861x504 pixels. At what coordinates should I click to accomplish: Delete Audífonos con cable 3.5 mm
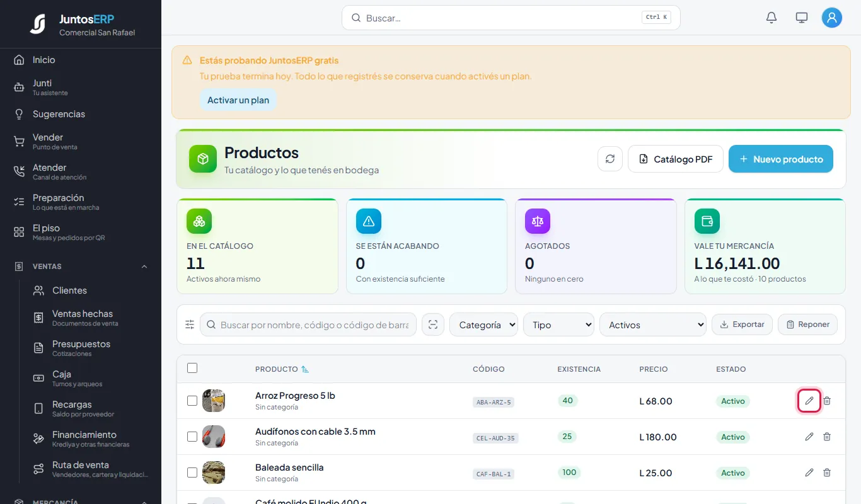(827, 437)
